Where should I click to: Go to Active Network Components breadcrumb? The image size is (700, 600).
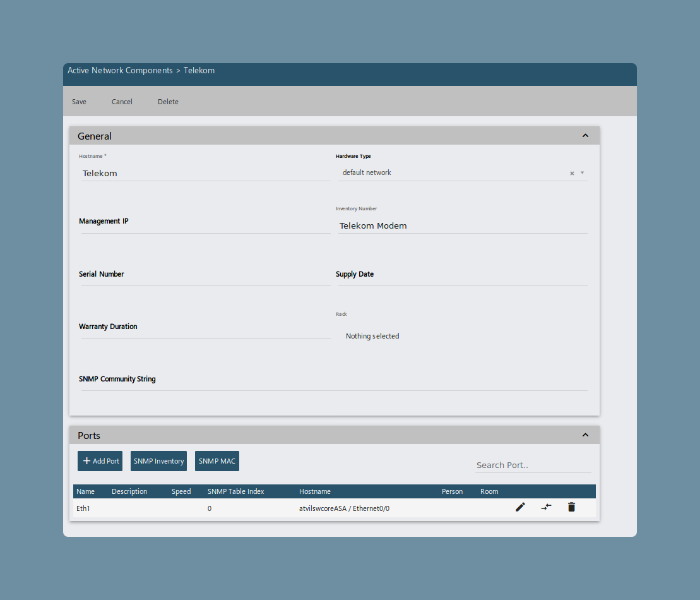[120, 71]
